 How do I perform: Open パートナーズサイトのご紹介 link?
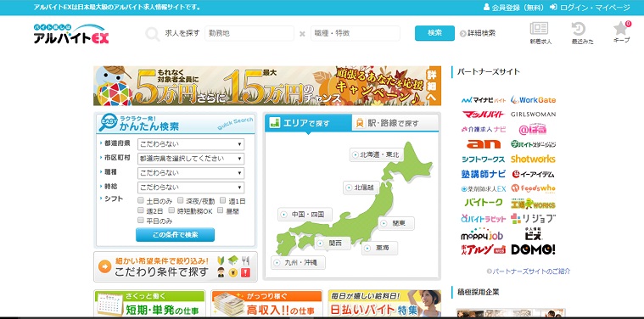[x=528, y=271]
